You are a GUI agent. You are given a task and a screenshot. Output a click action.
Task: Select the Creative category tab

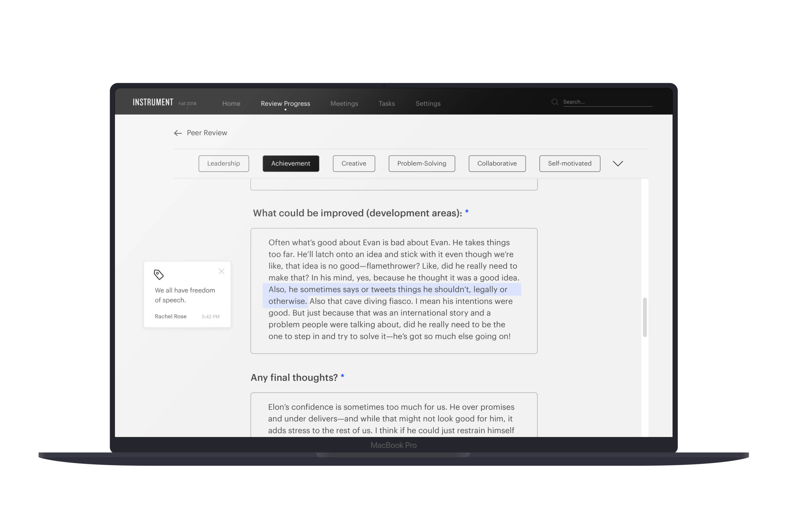pos(354,164)
